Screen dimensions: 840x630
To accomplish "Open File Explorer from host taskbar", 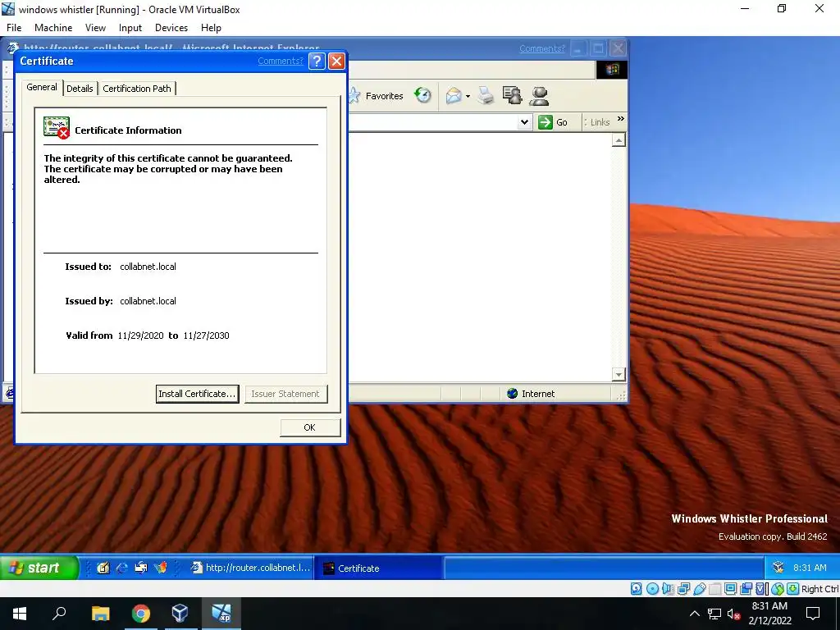I will [x=100, y=614].
